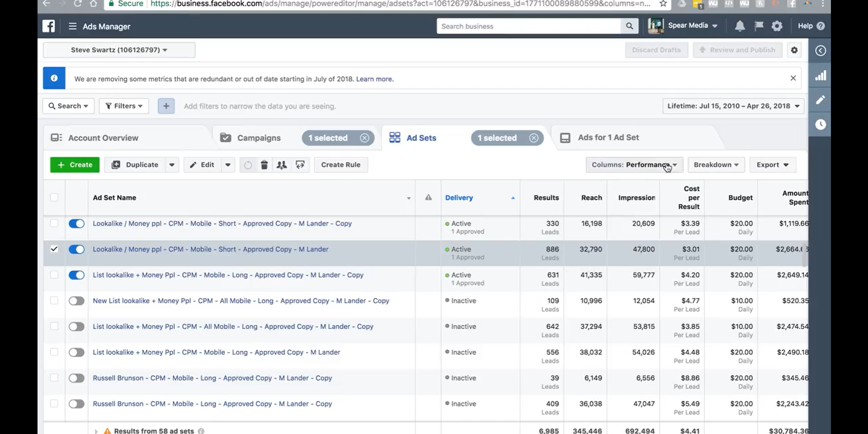Click the Search business input field

pyautogui.click(x=529, y=26)
